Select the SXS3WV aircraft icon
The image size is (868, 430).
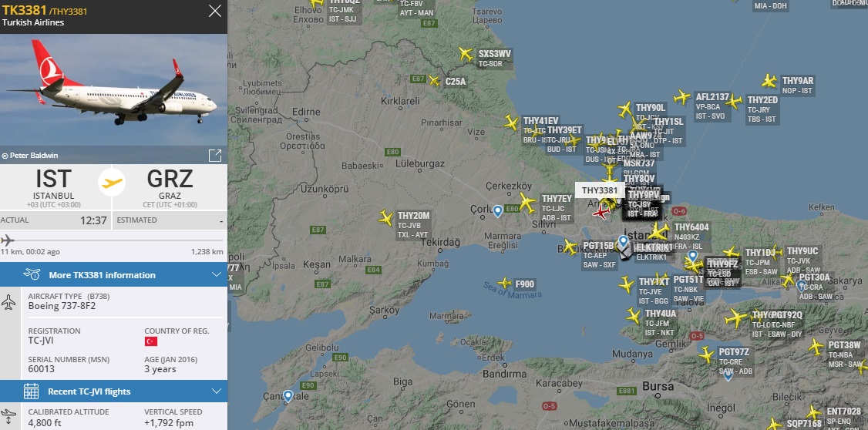pos(466,54)
